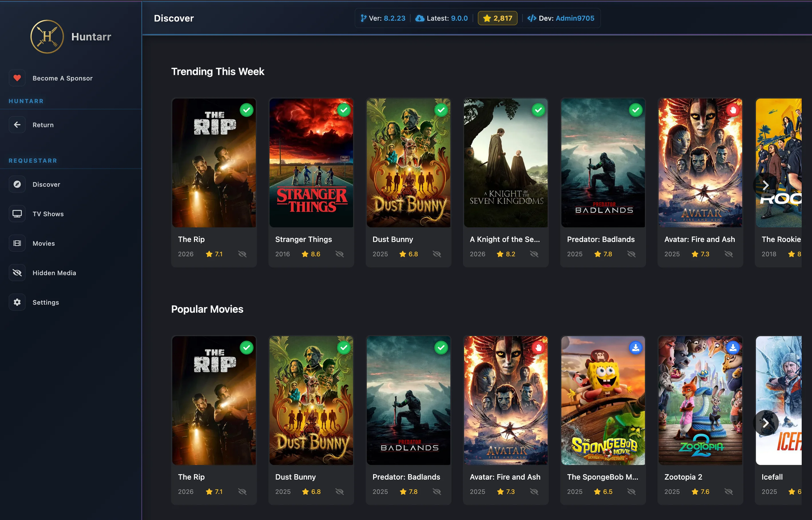Hide The SpongeBob Movie with its eye-slash icon
812x520 pixels.
click(x=631, y=491)
